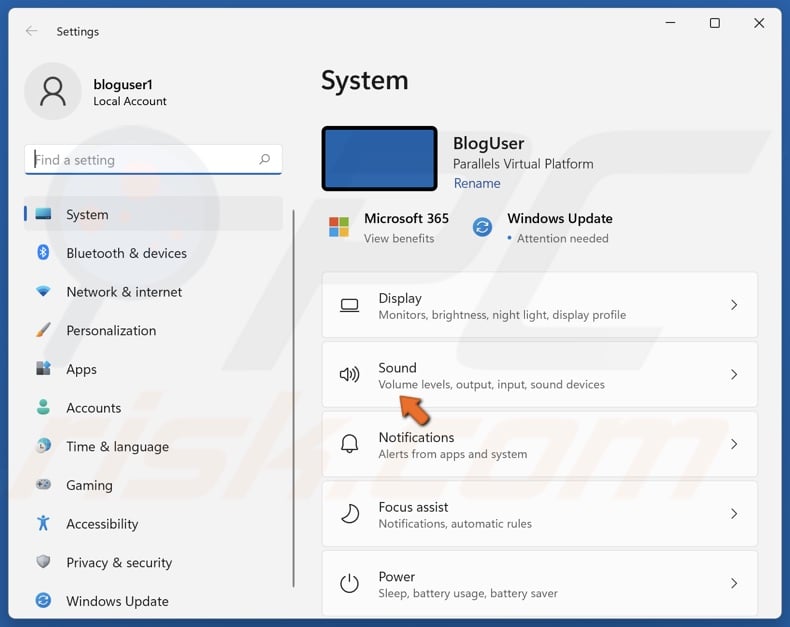Screen dimensions: 790x627
Task: Click the Personalization brush icon
Action: [x=43, y=330]
